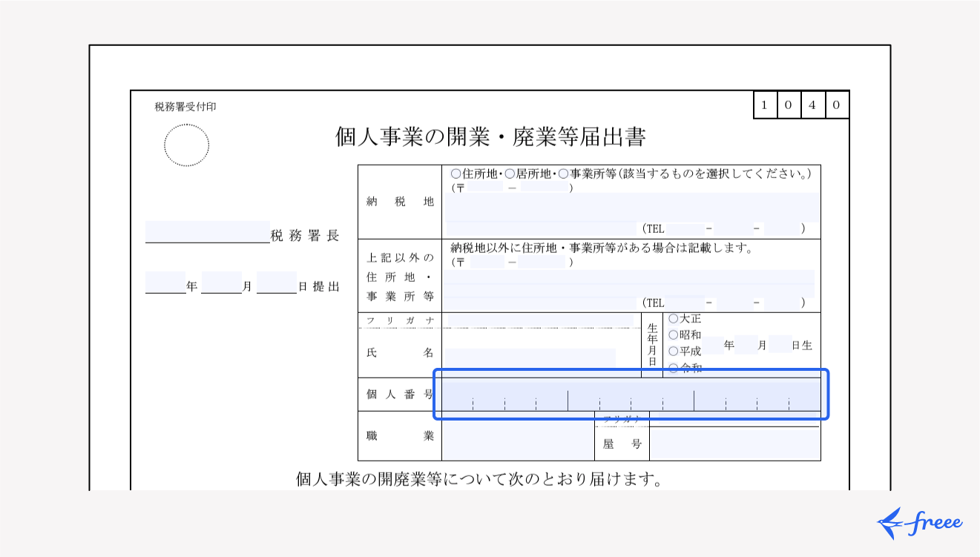Click first postal code box in 上記以外の住所地
980x557 pixels.
pos(487,263)
